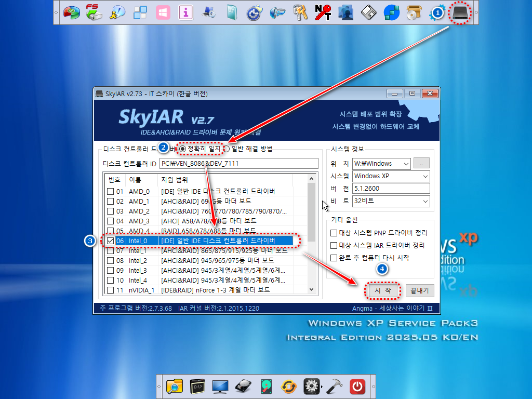Viewport: 532px width, 399px height.
Task: Select the 10 Intel_4 driver row
Action: (199, 280)
